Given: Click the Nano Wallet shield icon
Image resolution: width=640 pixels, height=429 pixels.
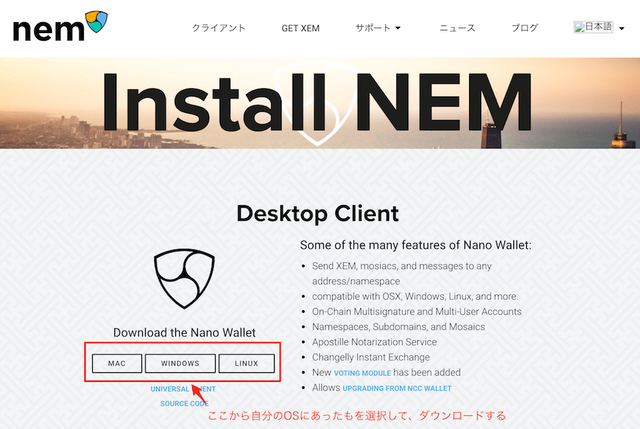Looking at the screenshot, I should [184, 279].
